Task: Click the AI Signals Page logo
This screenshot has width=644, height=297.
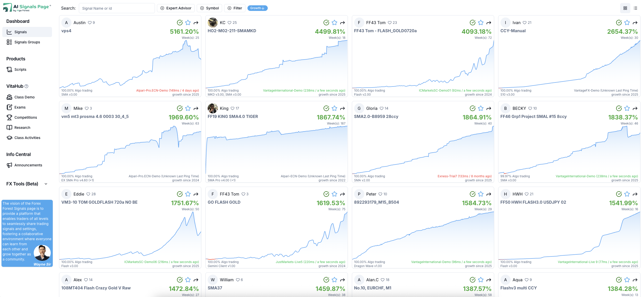Action: point(27,8)
